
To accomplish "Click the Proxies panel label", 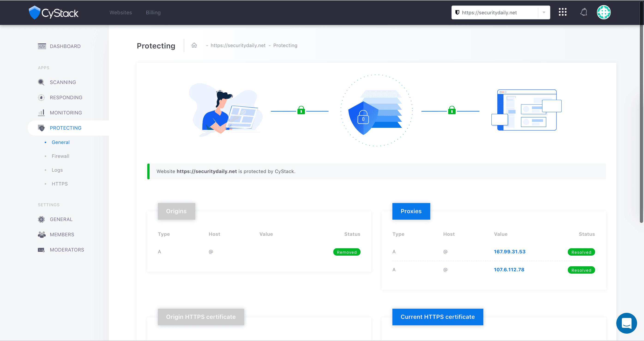I will tap(411, 211).
